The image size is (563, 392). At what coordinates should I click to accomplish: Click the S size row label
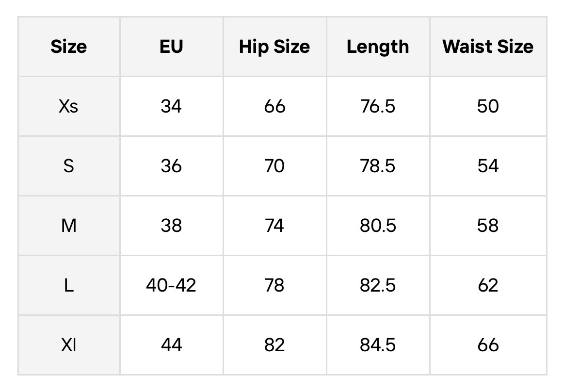[x=68, y=166]
